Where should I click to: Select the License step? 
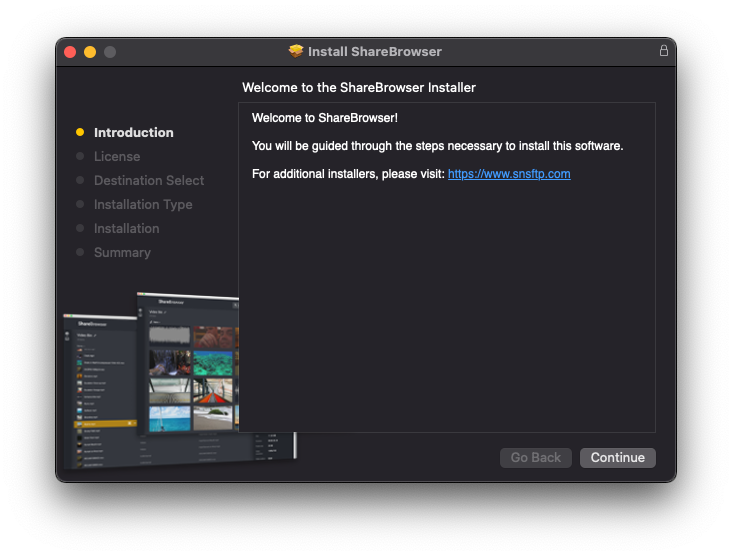pyautogui.click(x=117, y=156)
